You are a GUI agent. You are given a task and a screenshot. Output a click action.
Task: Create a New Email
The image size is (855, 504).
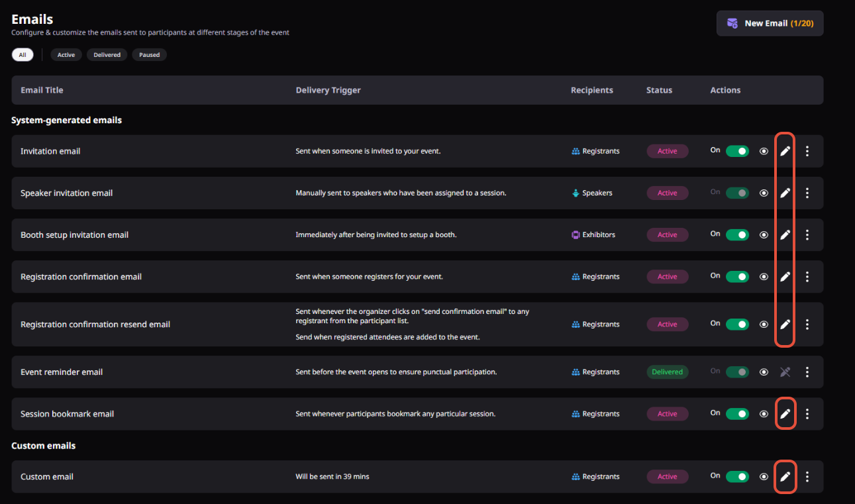coord(770,23)
